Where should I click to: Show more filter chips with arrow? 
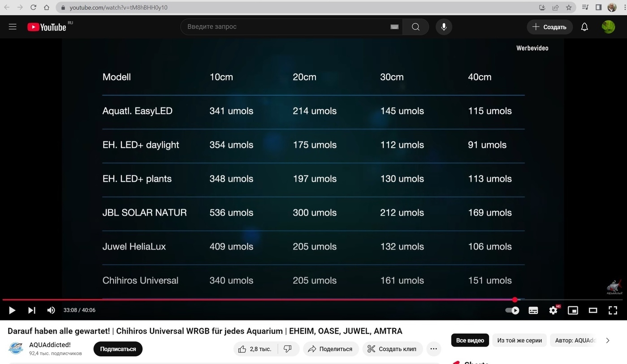coord(608,340)
